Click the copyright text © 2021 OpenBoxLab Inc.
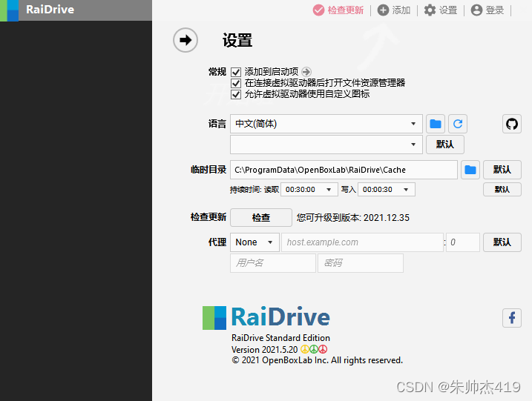 point(318,360)
